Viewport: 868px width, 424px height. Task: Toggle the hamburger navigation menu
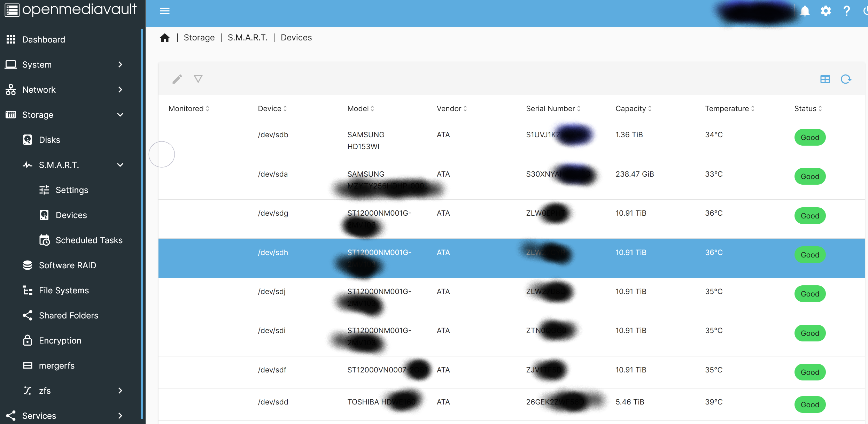[x=165, y=11]
